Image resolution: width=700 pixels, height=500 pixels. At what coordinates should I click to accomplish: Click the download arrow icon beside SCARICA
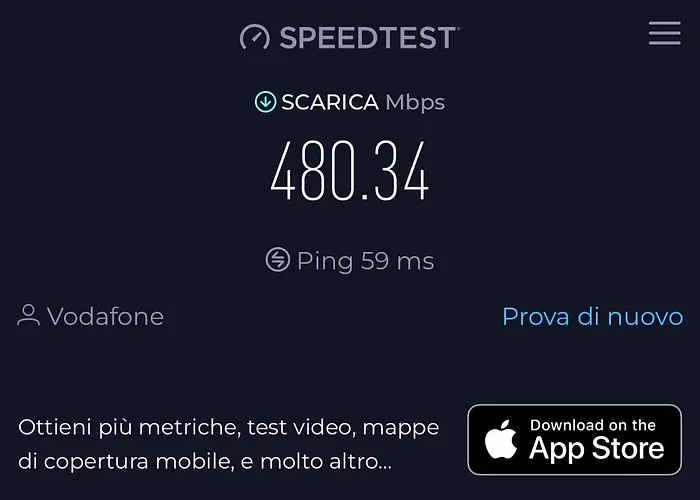click(265, 102)
